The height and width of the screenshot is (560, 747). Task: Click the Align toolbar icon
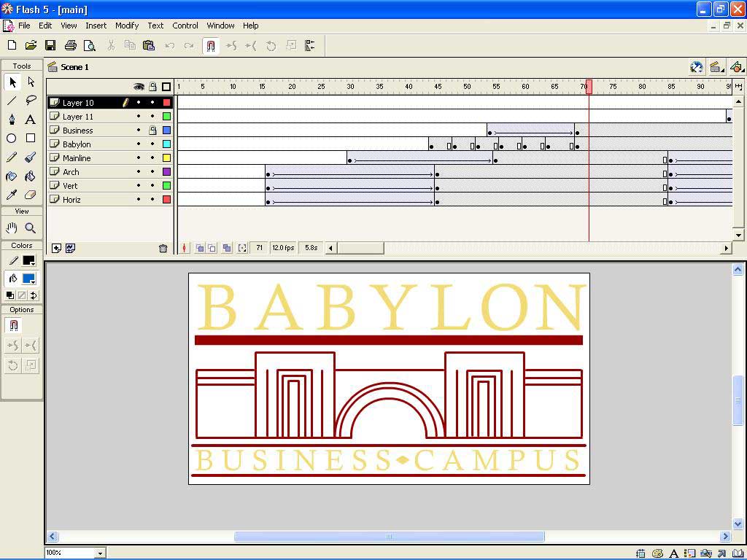click(310, 46)
